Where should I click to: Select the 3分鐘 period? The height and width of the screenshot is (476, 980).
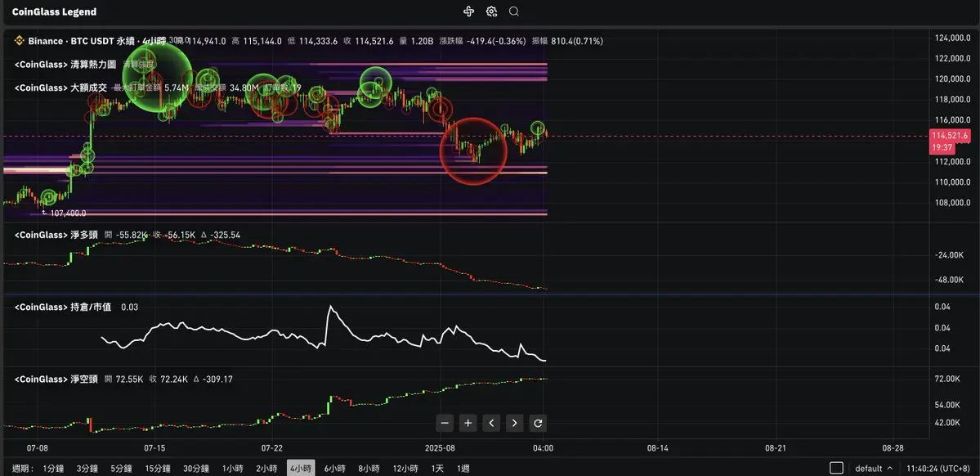pyautogui.click(x=87, y=468)
